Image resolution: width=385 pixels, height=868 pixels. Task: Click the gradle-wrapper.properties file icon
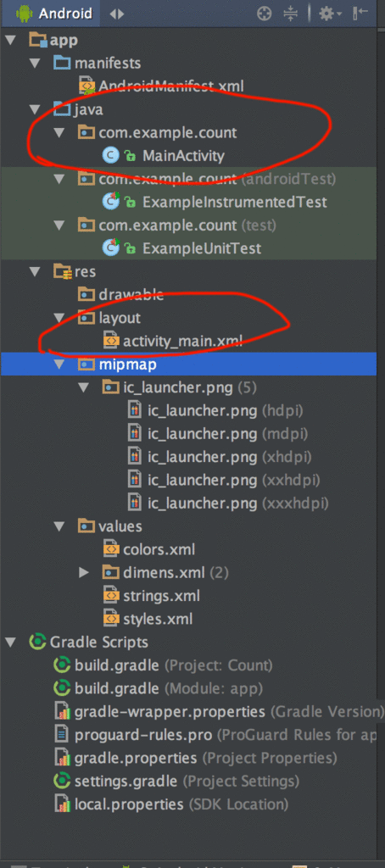[x=62, y=712]
